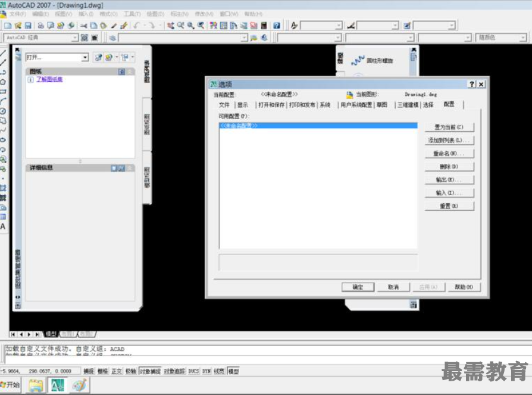The height and width of the screenshot is (395, 532).
Task: Click the Properties palette toolbar icon
Action: (214, 26)
